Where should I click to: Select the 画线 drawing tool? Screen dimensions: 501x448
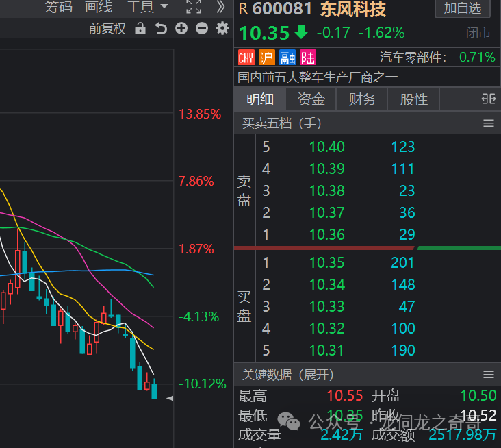[x=99, y=6]
